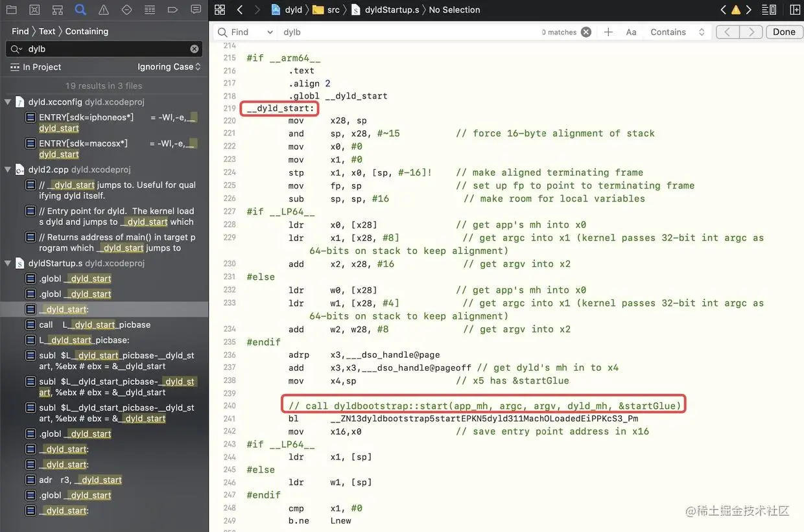Clear the dylb search field

193,49
